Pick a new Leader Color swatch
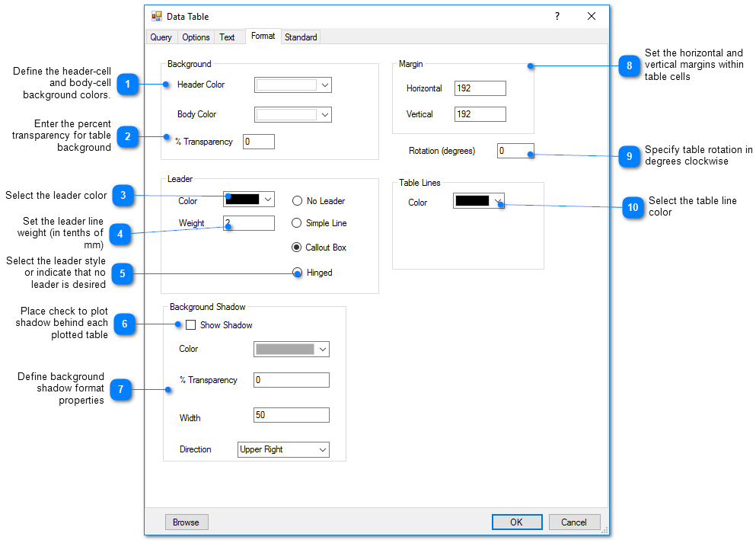 click(x=244, y=199)
